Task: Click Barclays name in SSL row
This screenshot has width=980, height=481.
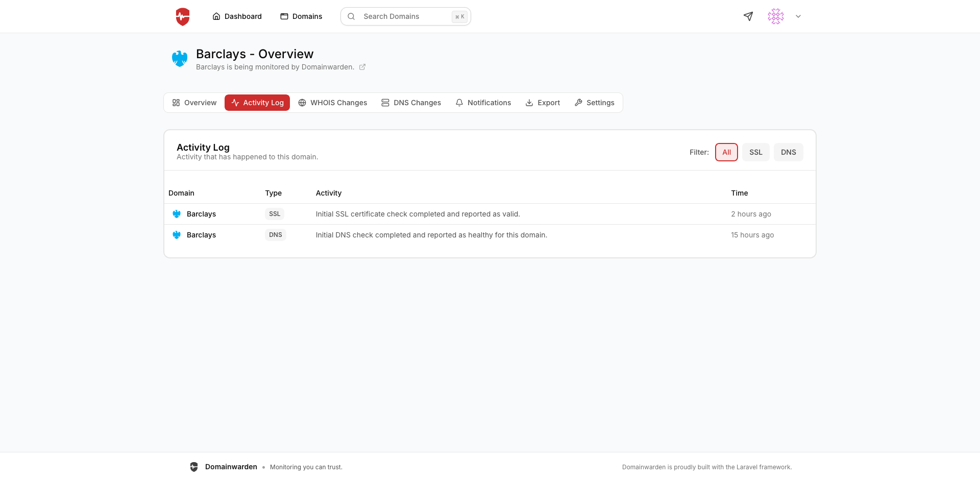Action: tap(201, 214)
